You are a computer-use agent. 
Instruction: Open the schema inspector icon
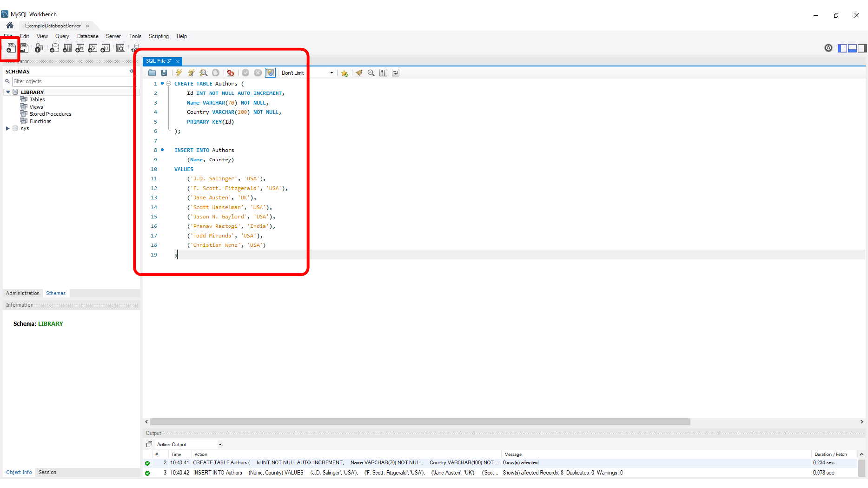pos(39,48)
